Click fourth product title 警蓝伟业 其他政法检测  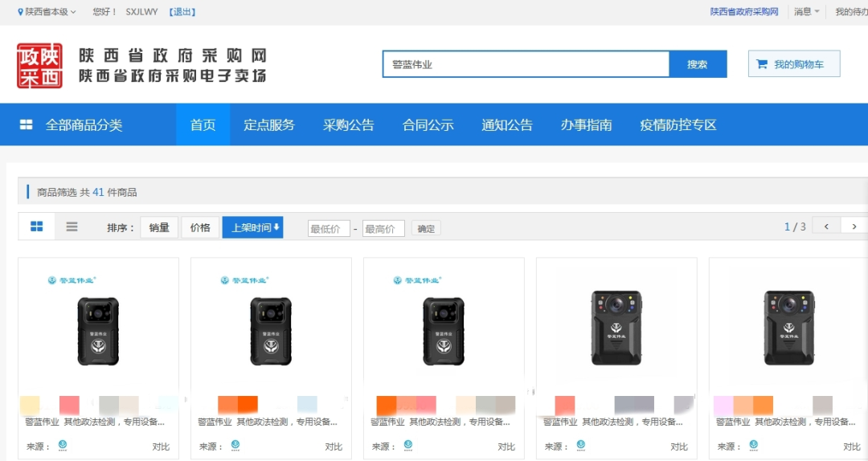click(612, 422)
